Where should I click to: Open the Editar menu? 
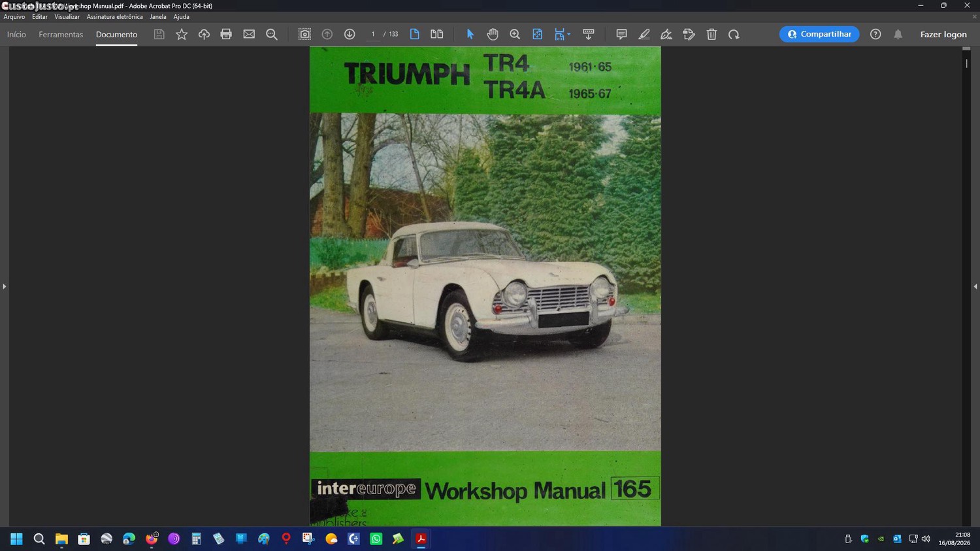click(40, 17)
